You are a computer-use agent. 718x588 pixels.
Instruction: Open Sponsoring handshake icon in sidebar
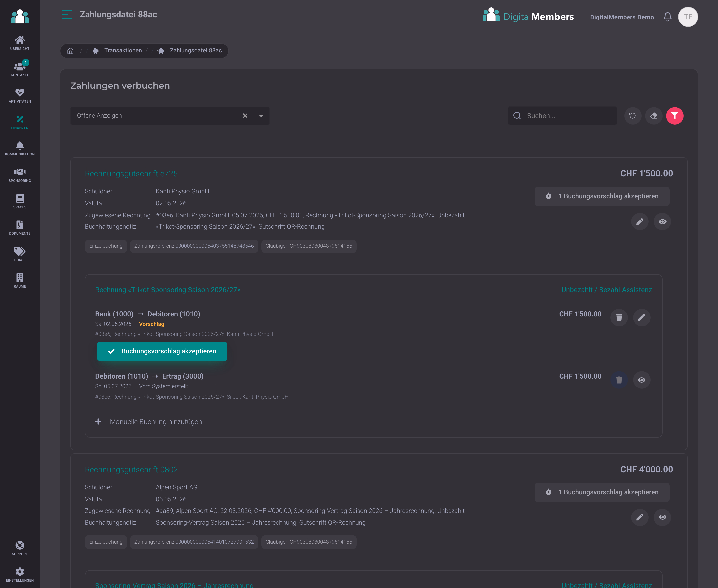click(x=20, y=175)
